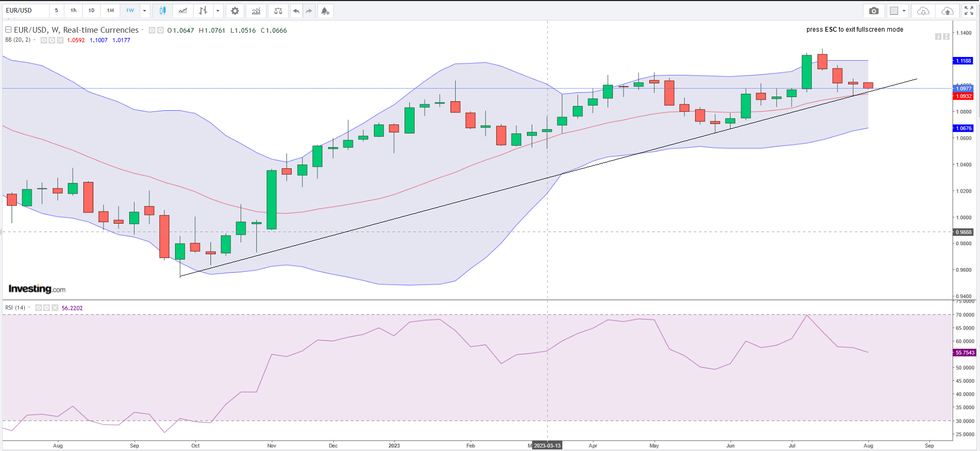Click the BB value 1.0592 in red

(76, 40)
